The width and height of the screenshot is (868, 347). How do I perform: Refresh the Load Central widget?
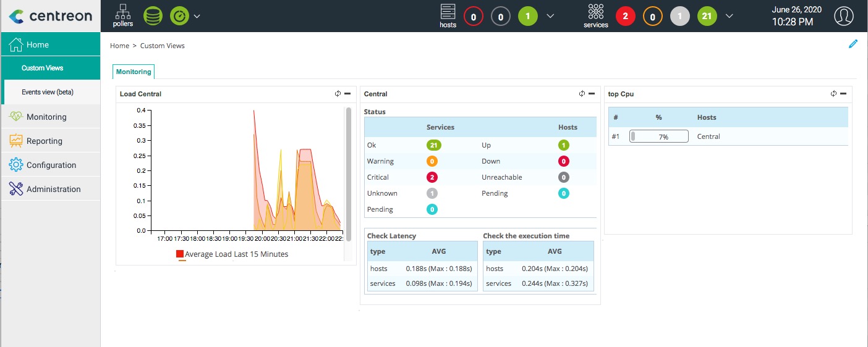pos(338,94)
